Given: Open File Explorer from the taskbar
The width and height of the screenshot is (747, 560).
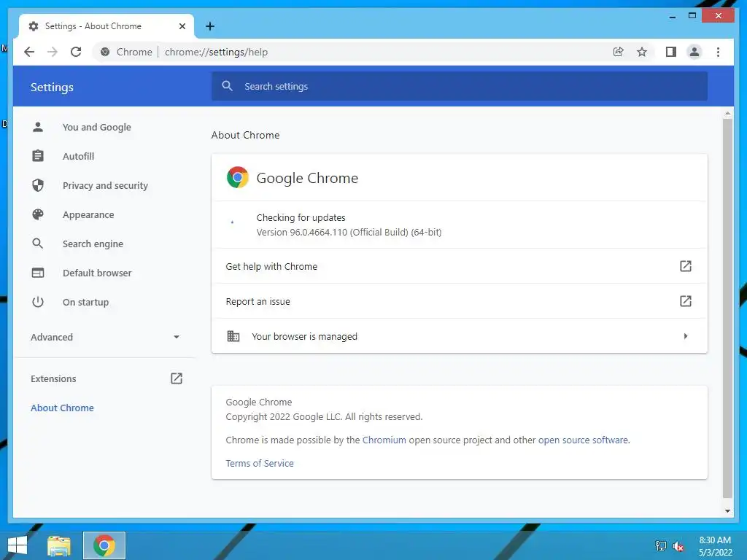Looking at the screenshot, I should pyautogui.click(x=59, y=545).
